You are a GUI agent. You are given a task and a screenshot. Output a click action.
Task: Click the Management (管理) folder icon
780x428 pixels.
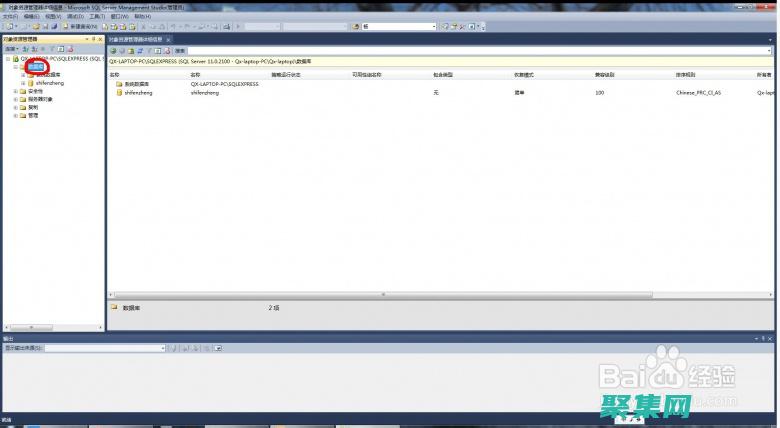23,115
